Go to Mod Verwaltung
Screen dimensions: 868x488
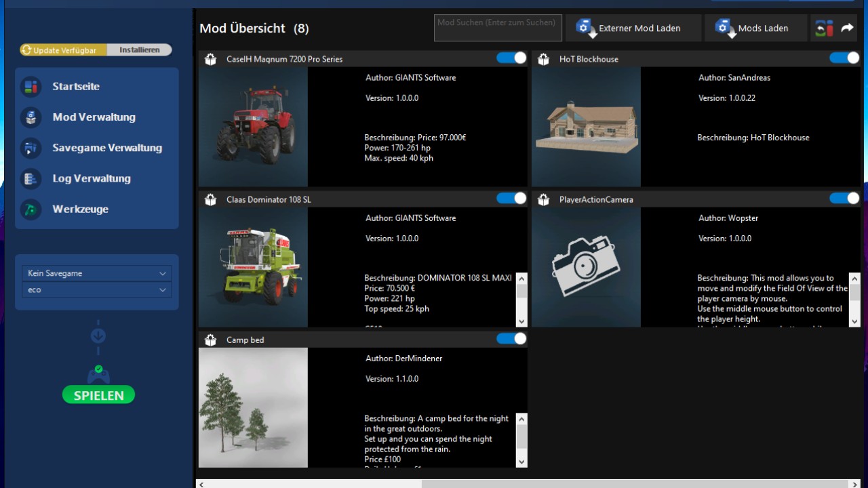94,117
